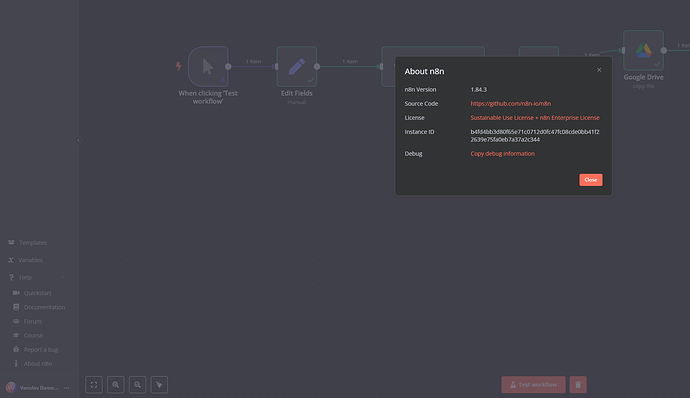Zoom out on the workflow canvas
This screenshot has width=690, height=398.
[137, 384]
